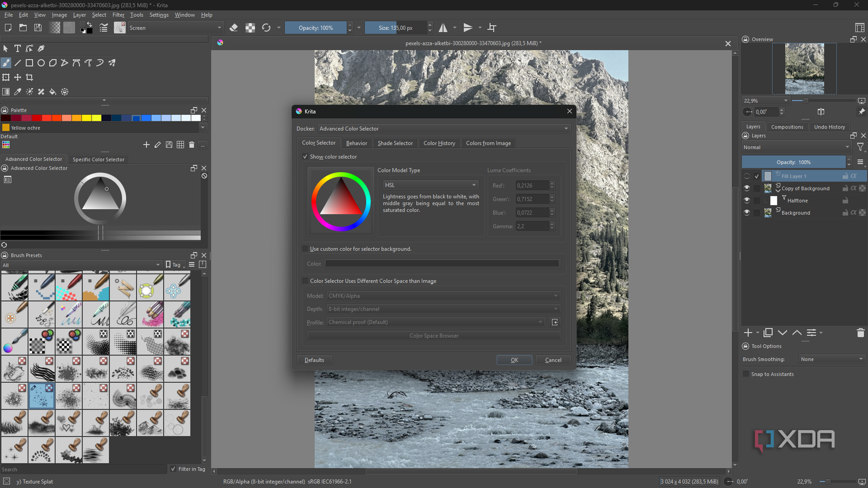Pick the Color Sampler eyedropper tool

tap(17, 91)
